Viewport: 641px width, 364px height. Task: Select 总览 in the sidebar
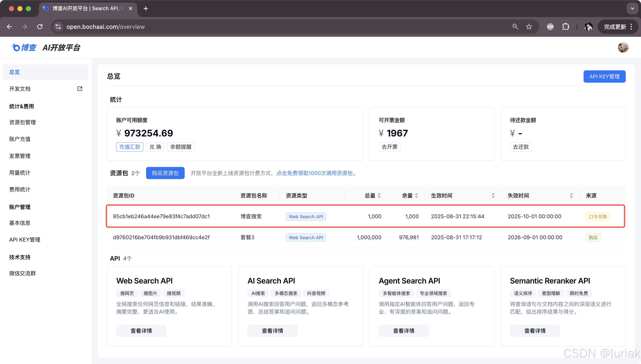pos(46,72)
